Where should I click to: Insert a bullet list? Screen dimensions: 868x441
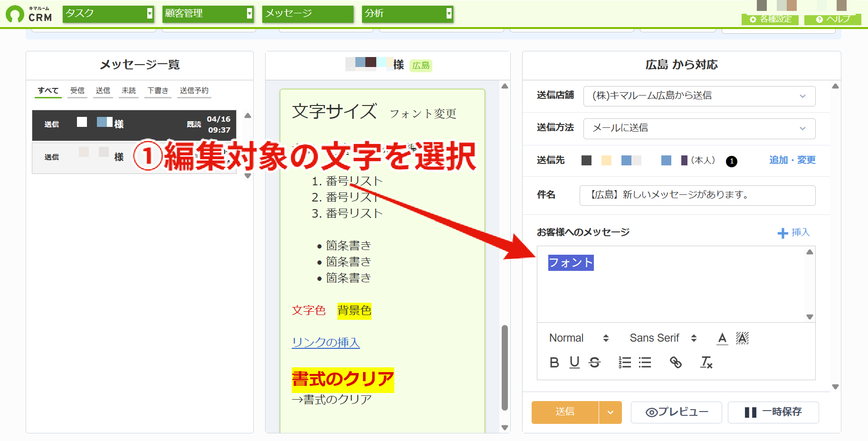645,363
